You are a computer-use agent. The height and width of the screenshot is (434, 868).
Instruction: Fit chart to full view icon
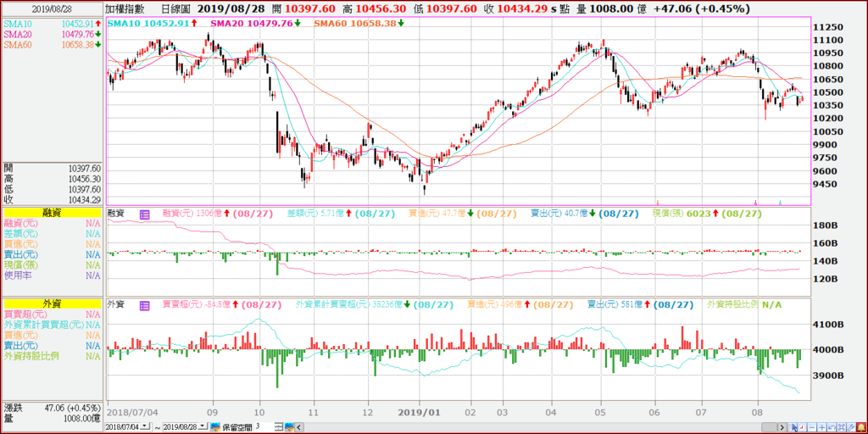(x=842, y=427)
